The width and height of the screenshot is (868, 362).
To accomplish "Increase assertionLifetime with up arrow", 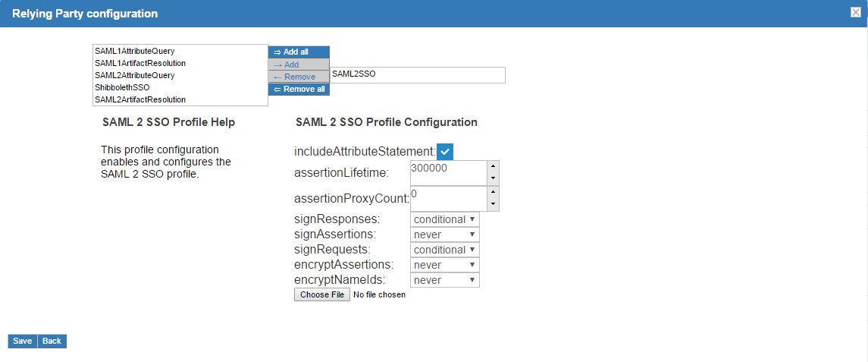I will pos(494,166).
